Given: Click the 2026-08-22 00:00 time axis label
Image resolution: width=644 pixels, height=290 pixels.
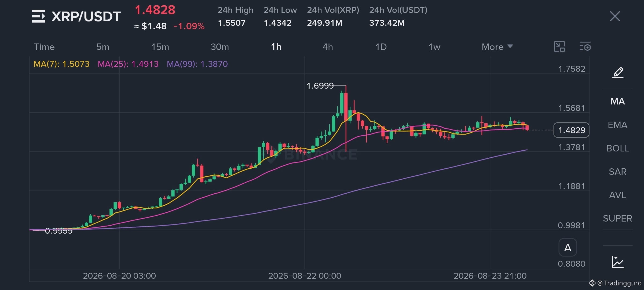Looking at the screenshot, I should [x=305, y=276].
